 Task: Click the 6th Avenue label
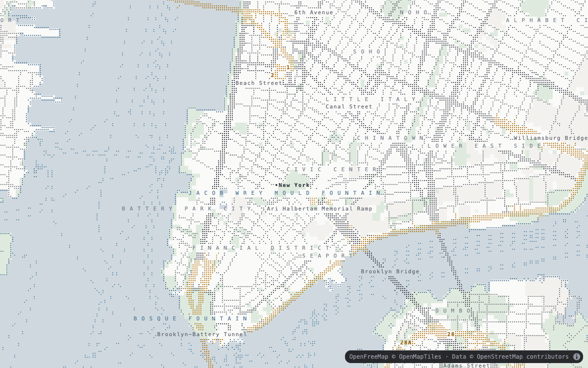pyautogui.click(x=314, y=12)
